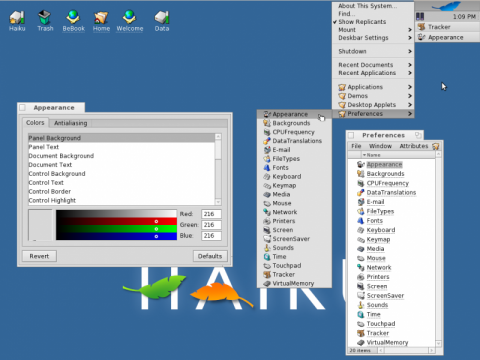The height and width of the screenshot is (360, 480).
Task: Open the File menu in Preferences window
Action: 356,146
